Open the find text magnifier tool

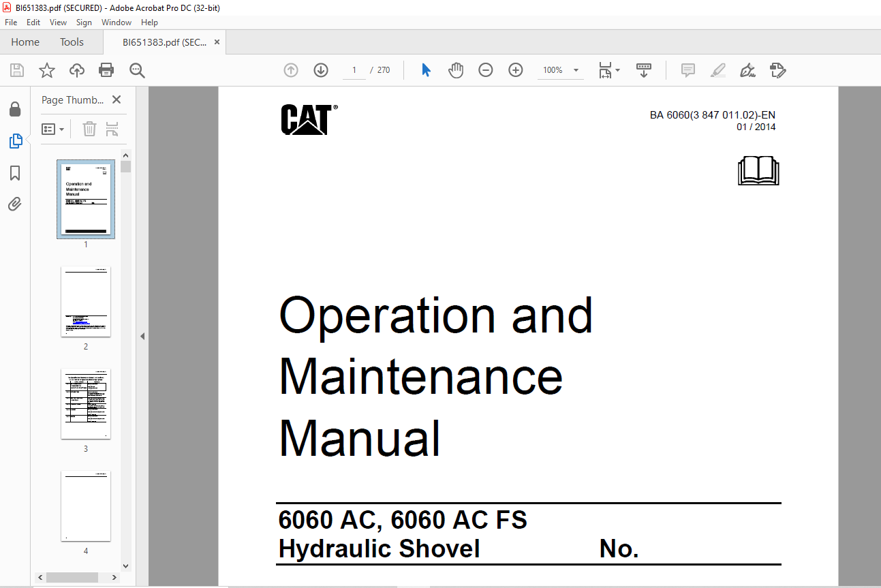click(x=137, y=70)
